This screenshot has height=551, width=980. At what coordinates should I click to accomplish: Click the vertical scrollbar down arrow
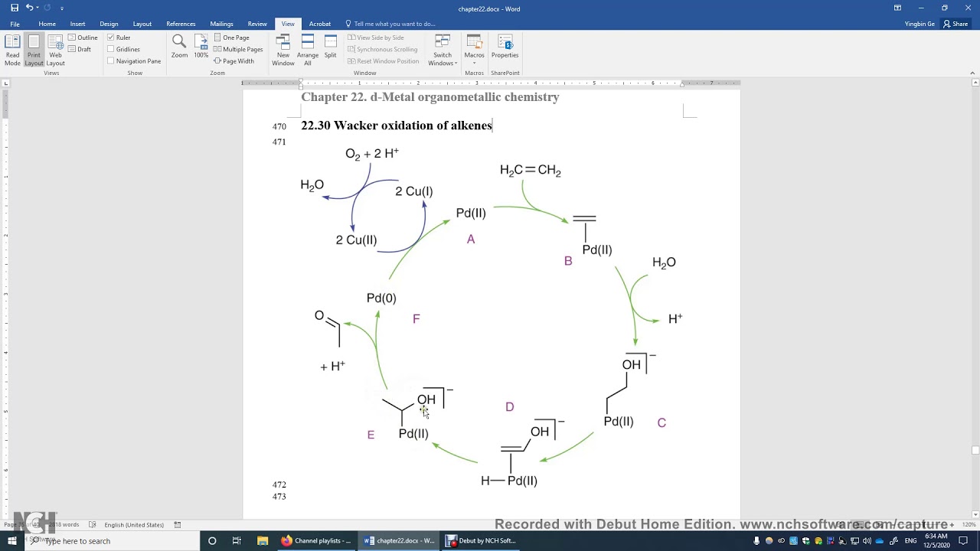(x=975, y=514)
